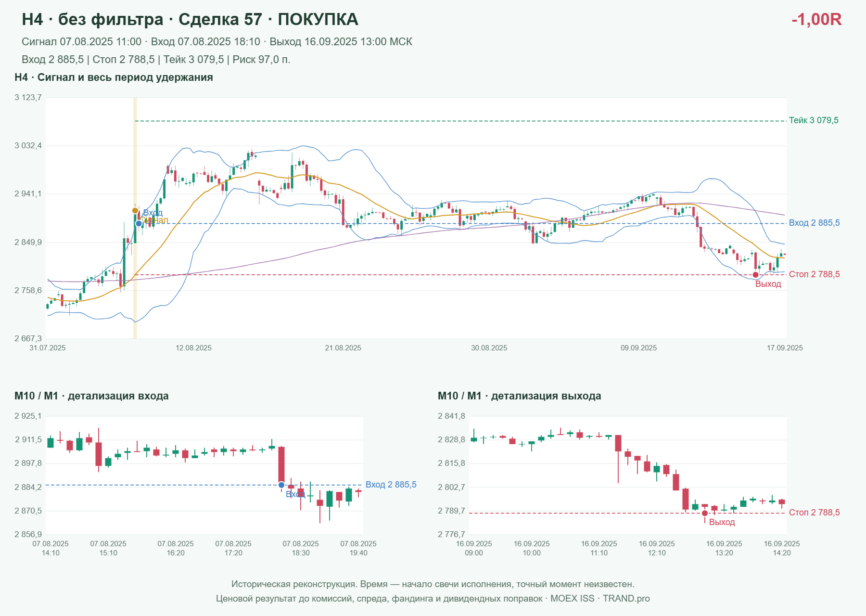Click the 16.09.2025 09:00 time label

[x=474, y=548]
